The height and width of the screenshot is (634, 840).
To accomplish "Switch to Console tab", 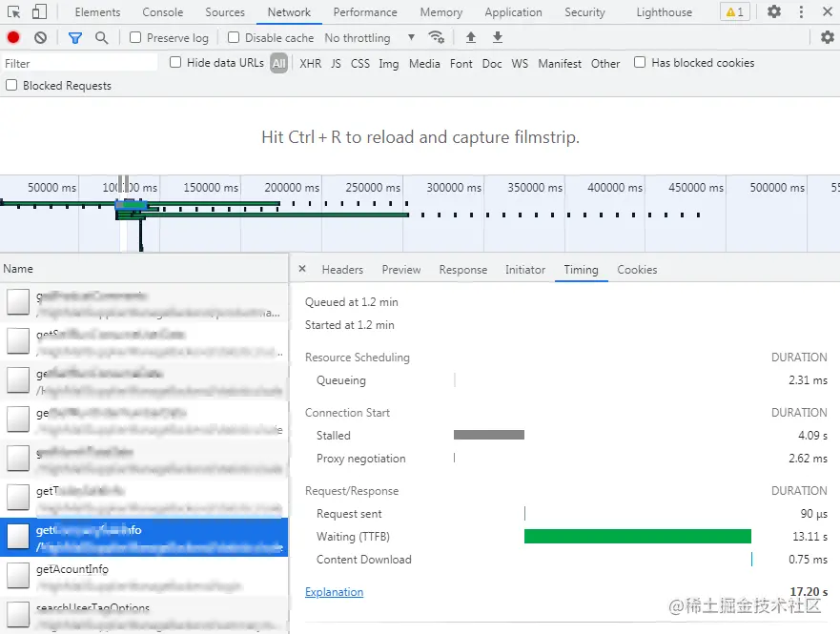I will 163,11.
